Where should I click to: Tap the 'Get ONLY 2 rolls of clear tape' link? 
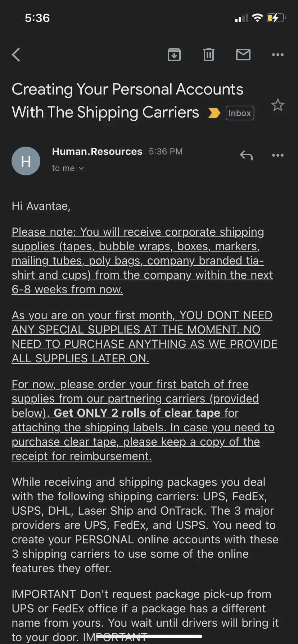click(137, 413)
